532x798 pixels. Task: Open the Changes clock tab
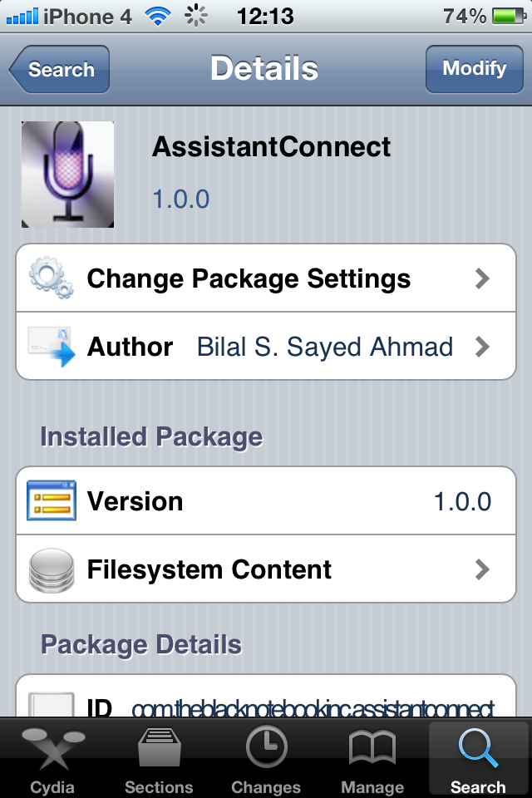(x=266, y=759)
